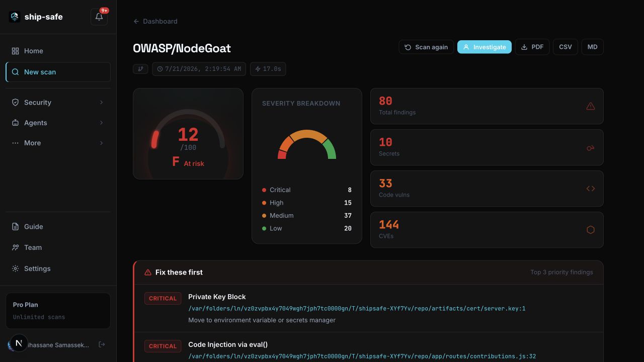Click the user avatar N
The width and height of the screenshot is (644, 362).
click(19, 343)
